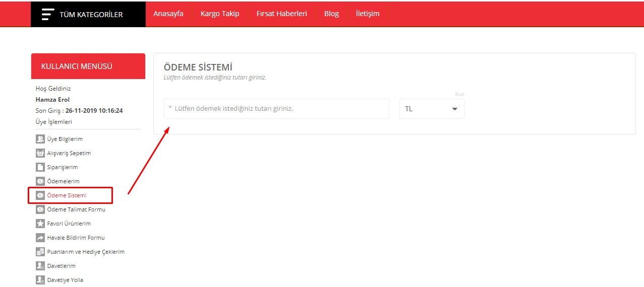Open the TÜM KATEGORİLER hamburger menu icon
644x287 pixels.
(x=48, y=14)
